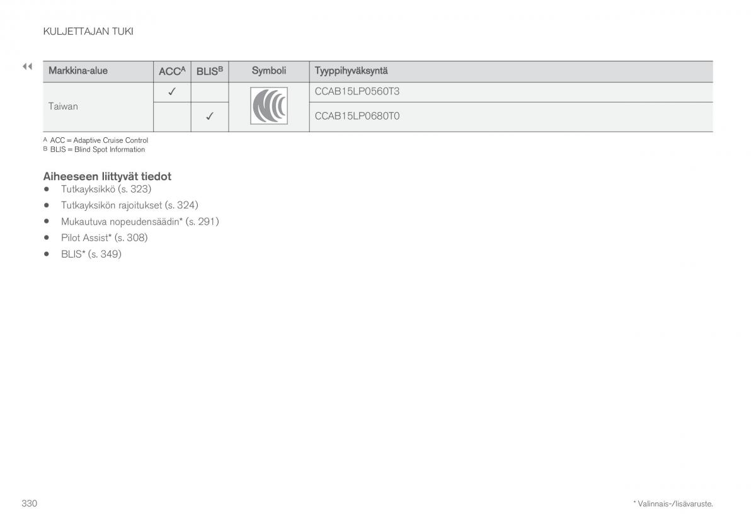This screenshot has width=756, height=532.
Task: Open the Tutkayksikkö (s. 323) reference
Action: [x=106, y=188]
